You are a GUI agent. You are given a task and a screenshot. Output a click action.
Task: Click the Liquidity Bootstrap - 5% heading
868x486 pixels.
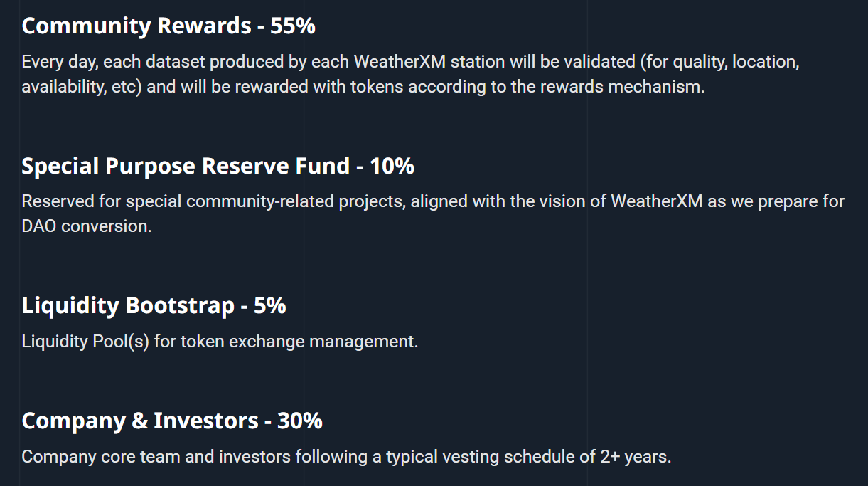pos(154,306)
